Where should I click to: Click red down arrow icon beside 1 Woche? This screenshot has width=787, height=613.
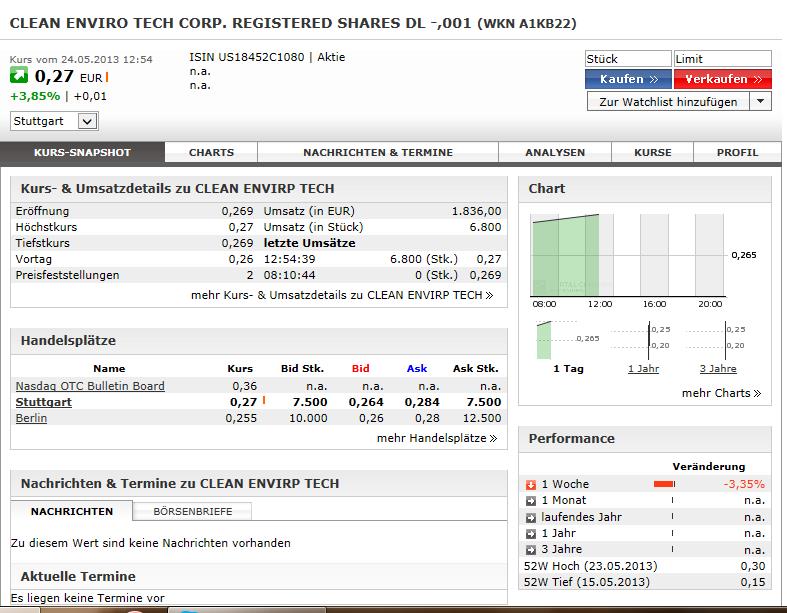coord(531,485)
